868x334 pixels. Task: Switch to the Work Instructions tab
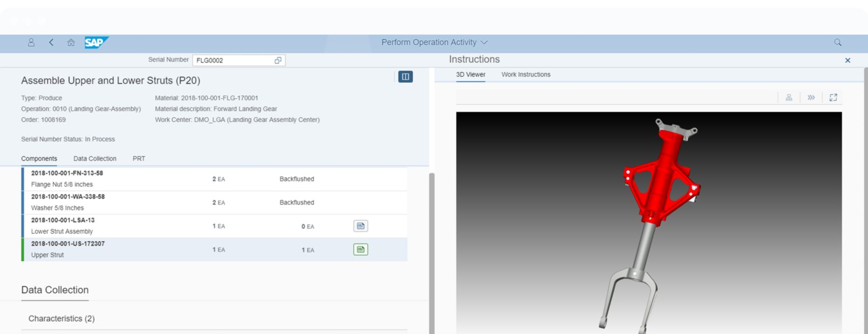point(525,75)
